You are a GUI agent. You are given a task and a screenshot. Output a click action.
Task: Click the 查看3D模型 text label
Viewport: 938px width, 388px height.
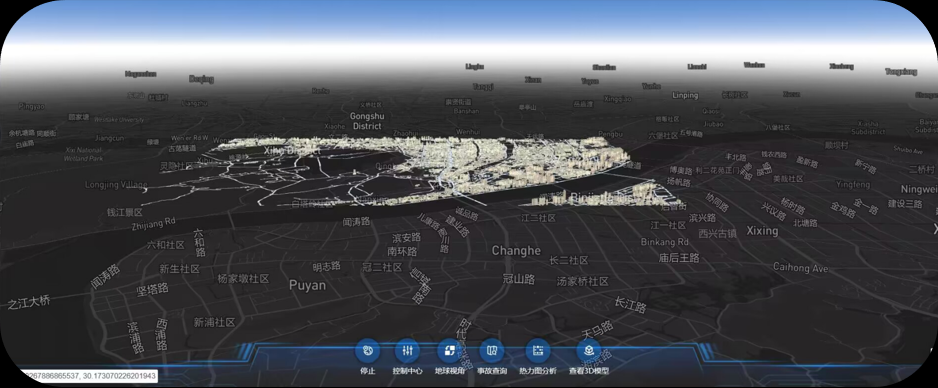tap(589, 371)
